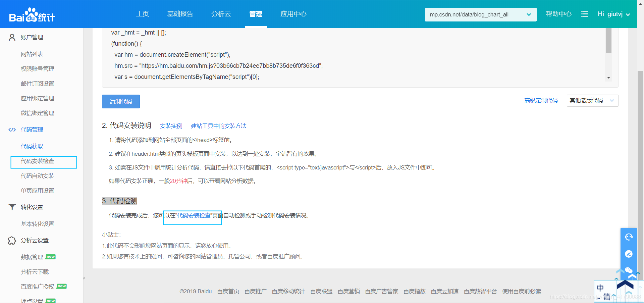The height and width of the screenshot is (303, 644).
Task: Expand the site selector dropdown arrow
Action: pyautogui.click(x=529, y=14)
